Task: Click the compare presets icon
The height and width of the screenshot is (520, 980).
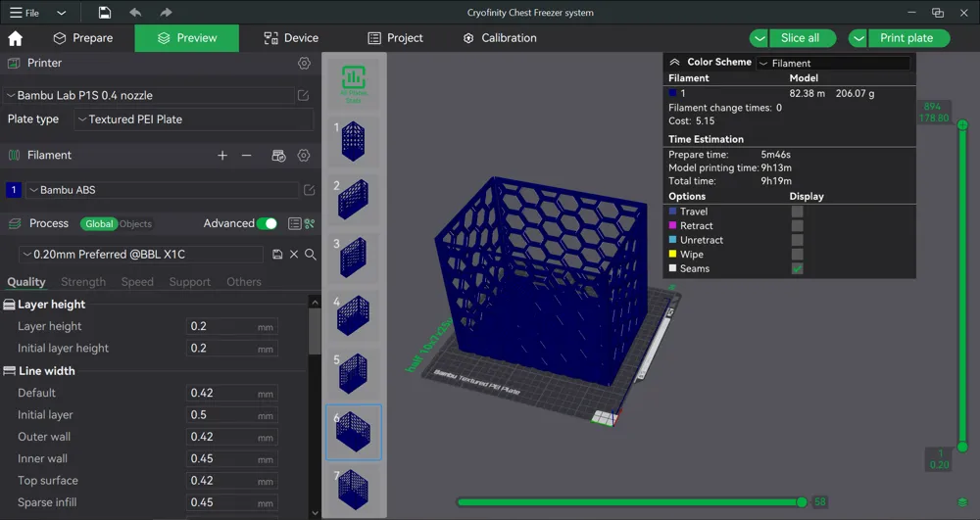Action: (310, 223)
